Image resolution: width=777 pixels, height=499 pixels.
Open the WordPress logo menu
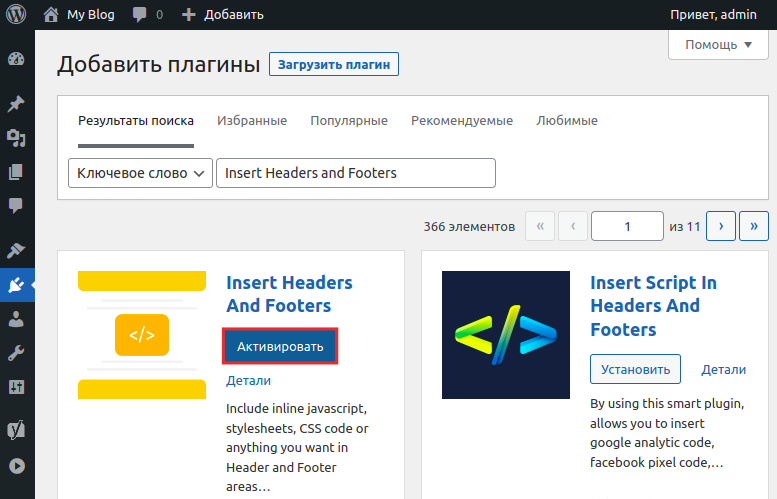(16, 14)
